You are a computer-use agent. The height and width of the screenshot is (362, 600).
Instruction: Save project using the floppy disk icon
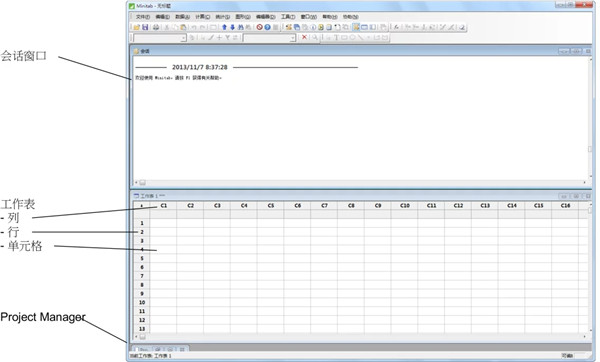(145, 27)
